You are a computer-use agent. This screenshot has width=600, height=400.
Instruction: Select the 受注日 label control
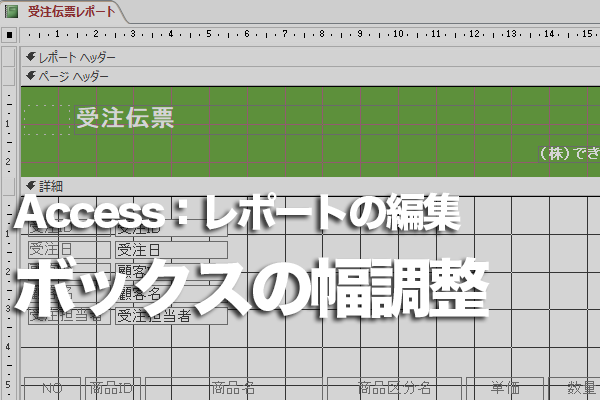(x=69, y=250)
